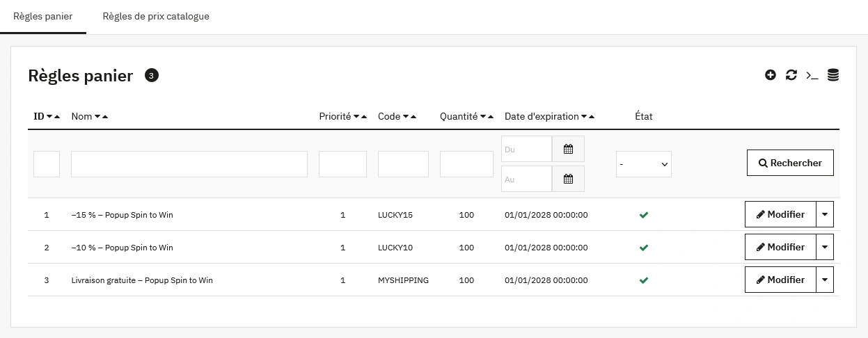Sort Quantité column ascending arrow
The width and height of the screenshot is (868, 338).
(491, 117)
